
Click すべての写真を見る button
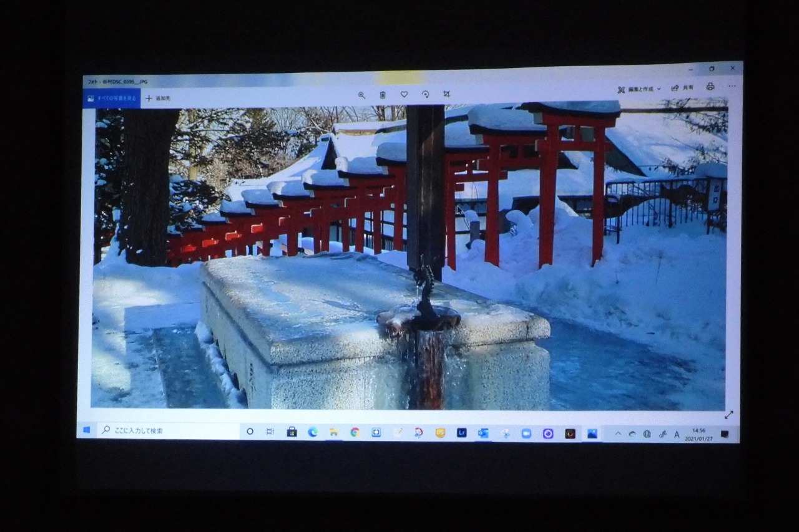point(112,99)
